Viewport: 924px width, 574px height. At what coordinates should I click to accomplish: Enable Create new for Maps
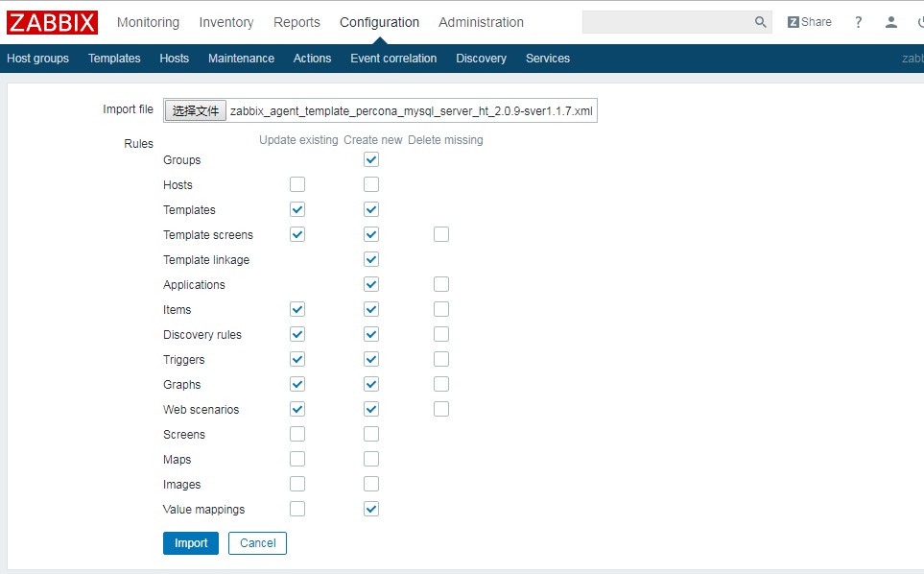(371, 459)
